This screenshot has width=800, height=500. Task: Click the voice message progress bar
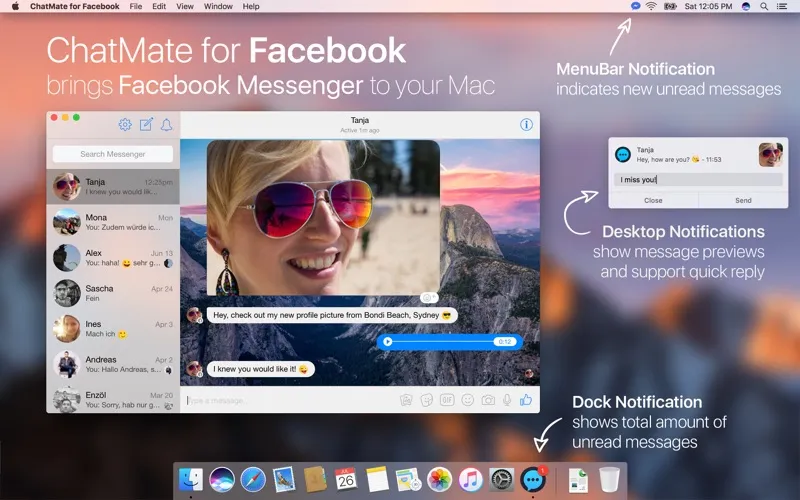443,341
